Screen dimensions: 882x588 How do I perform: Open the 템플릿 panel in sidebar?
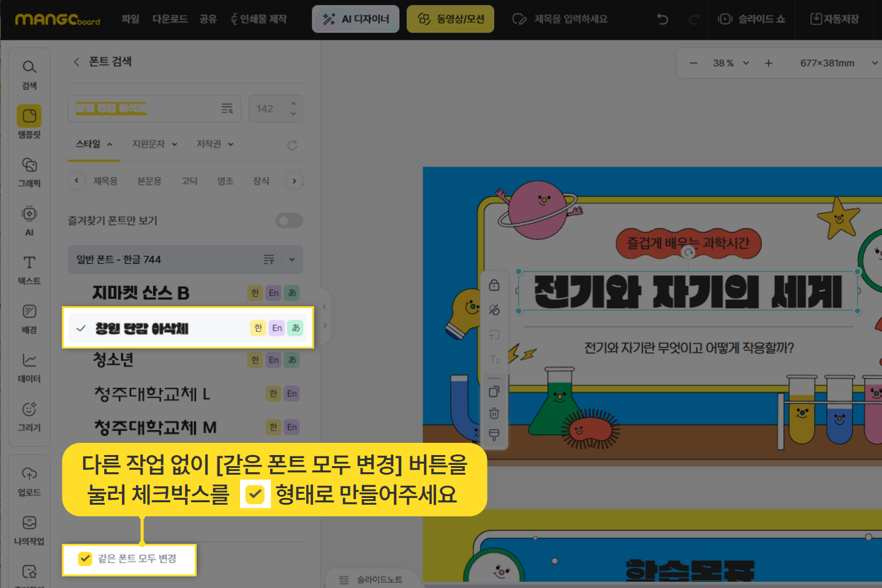tap(29, 122)
